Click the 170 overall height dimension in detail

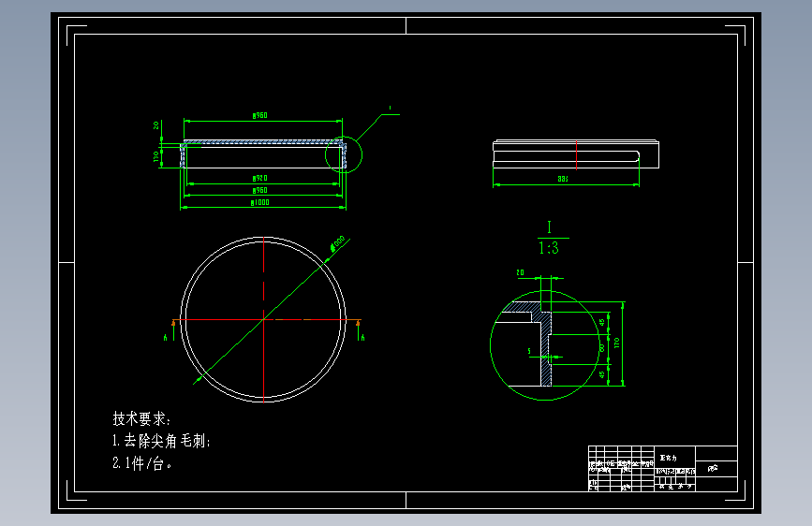point(617,343)
